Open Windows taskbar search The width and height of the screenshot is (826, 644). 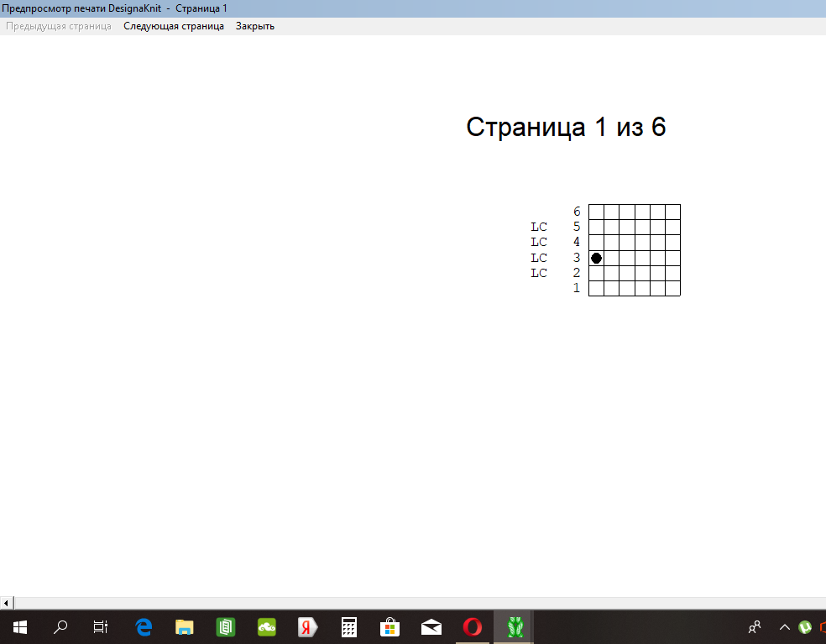(60, 627)
